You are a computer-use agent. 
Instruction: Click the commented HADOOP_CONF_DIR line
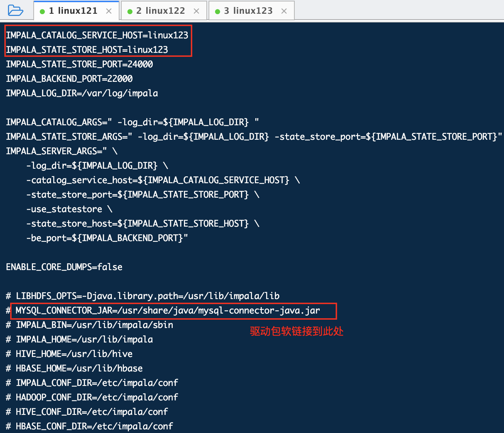[x=92, y=397]
